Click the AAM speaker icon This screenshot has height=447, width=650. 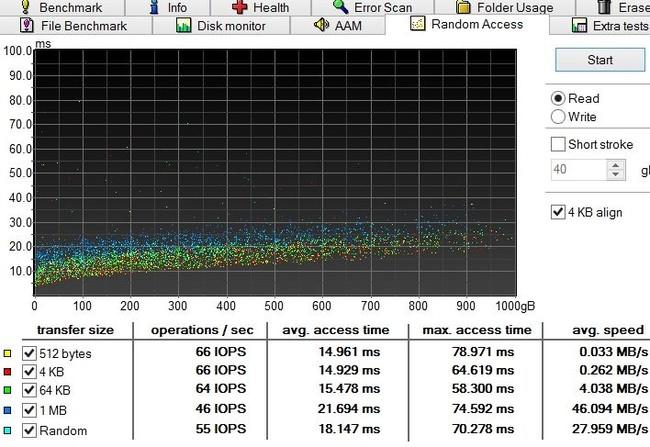click(x=321, y=25)
